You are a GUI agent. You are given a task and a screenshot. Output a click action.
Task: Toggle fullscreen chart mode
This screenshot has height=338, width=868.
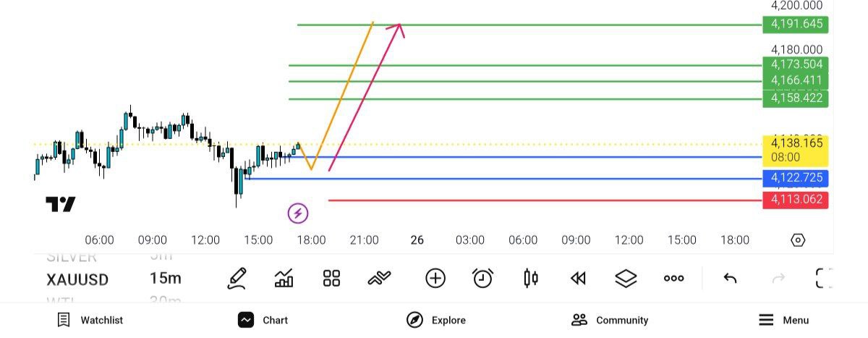(x=825, y=279)
